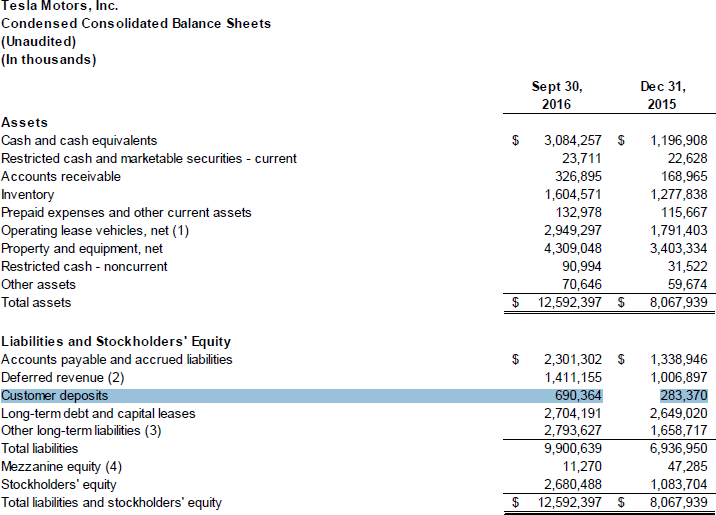Image resolution: width=716 pixels, height=515 pixels.
Task: Click the Assets section heading
Action: 24,122
